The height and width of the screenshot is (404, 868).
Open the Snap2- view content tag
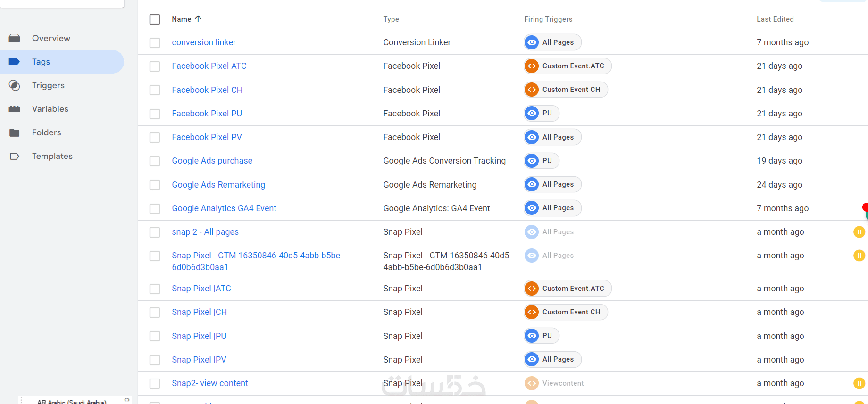tap(210, 383)
